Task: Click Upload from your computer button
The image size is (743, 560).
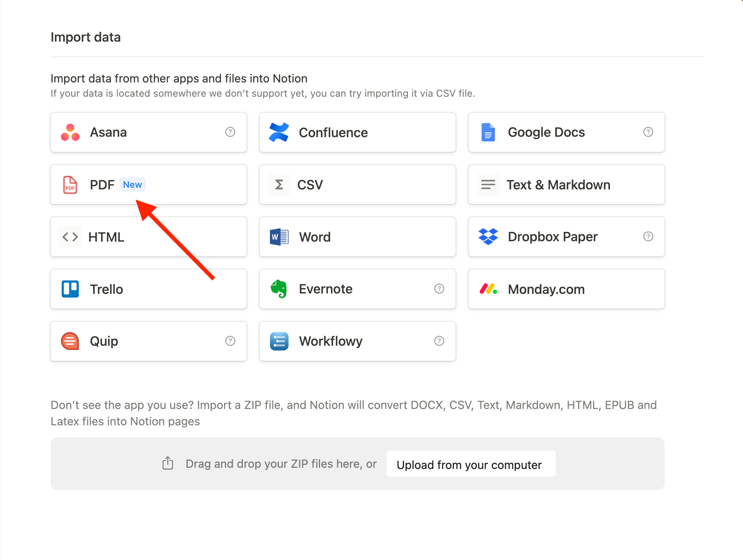Action: [x=471, y=464]
